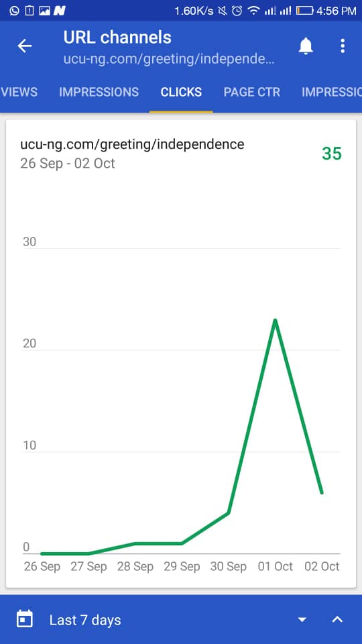This screenshot has height=644, width=362.
Task: Tap the WhatsApp status bar icon
Action: click(x=14, y=11)
